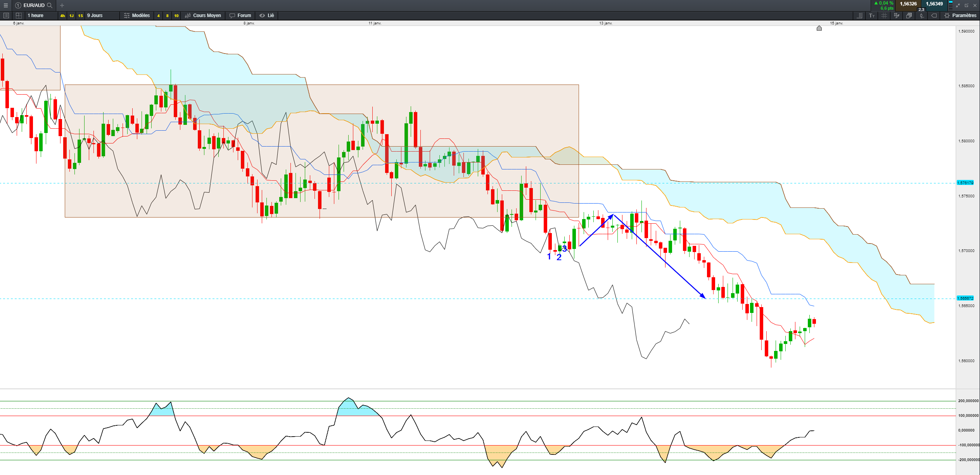Click the 0,04 % change readout
Viewport: 980px width, 475px height.
(x=884, y=3)
